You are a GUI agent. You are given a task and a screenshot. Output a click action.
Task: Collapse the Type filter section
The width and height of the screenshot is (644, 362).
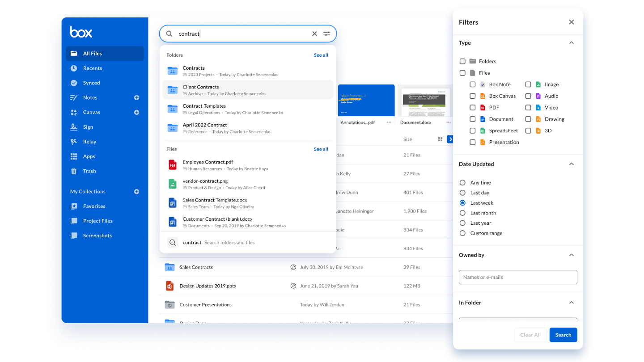pyautogui.click(x=571, y=43)
